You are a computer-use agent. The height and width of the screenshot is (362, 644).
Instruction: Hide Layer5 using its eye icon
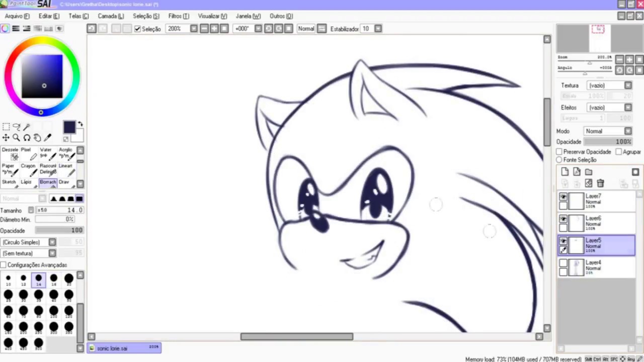(x=563, y=241)
